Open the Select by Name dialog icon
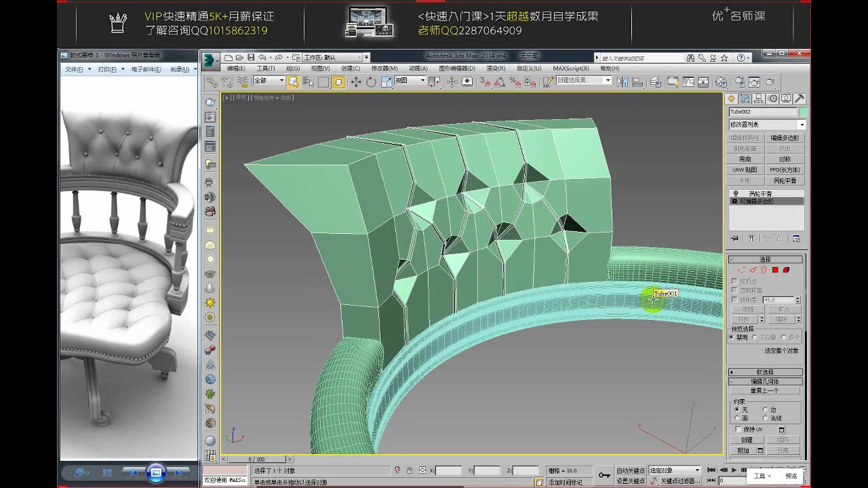Viewport: 868px width, 488px height. click(309, 81)
